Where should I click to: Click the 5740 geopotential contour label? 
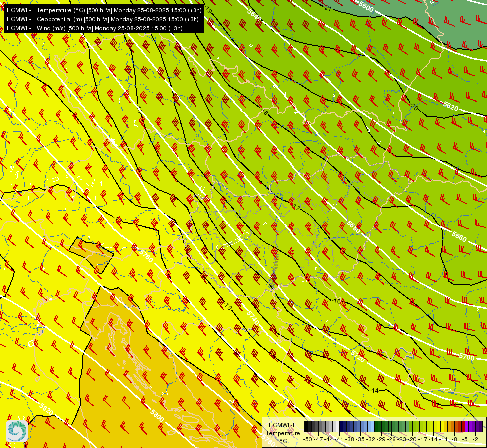coord(253,317)
